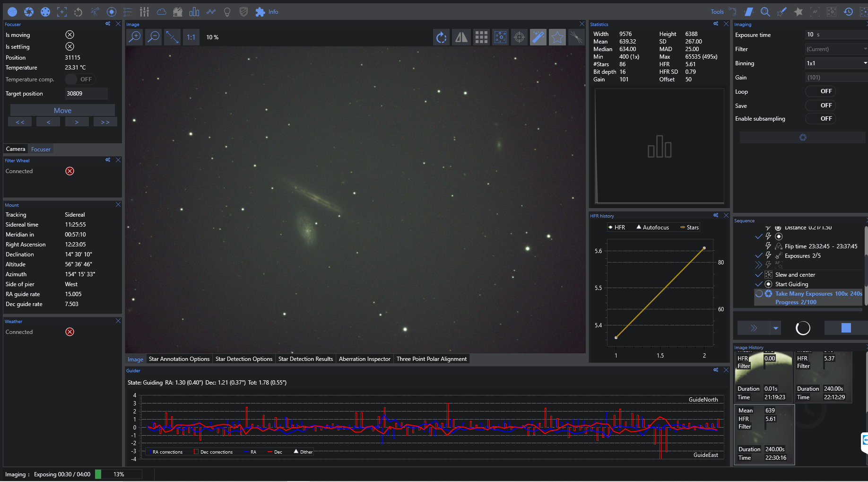Click the focuser Target position field
Image resolution: width=868 pixels, height=482 pixels.
(x=86, y=94)
